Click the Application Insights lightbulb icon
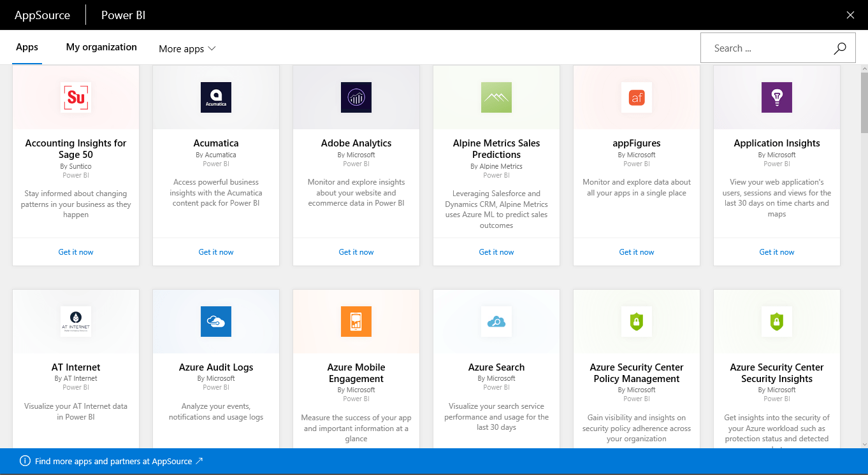 (777, 97)
